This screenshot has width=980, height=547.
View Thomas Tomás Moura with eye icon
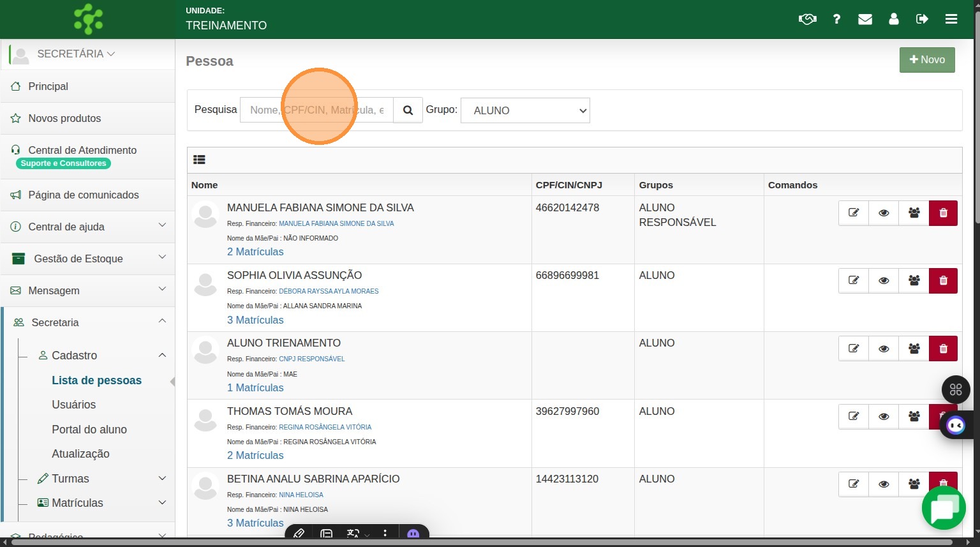pos(884,417)
